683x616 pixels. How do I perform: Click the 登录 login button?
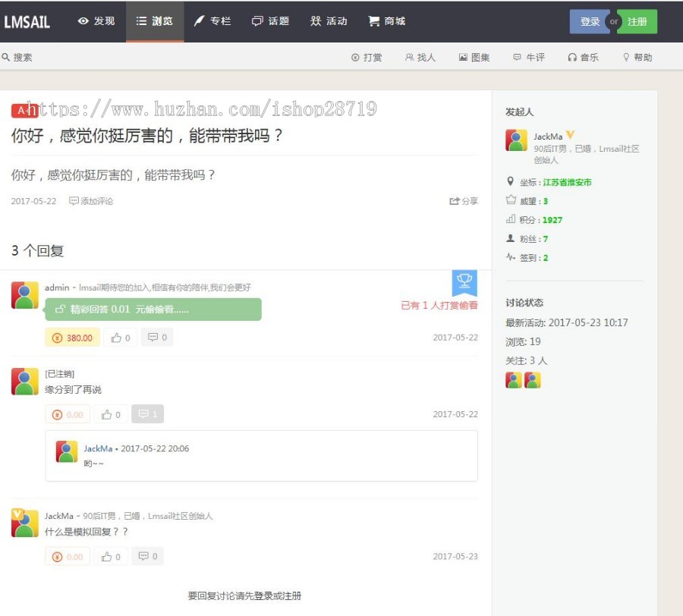tap(589, 22)
